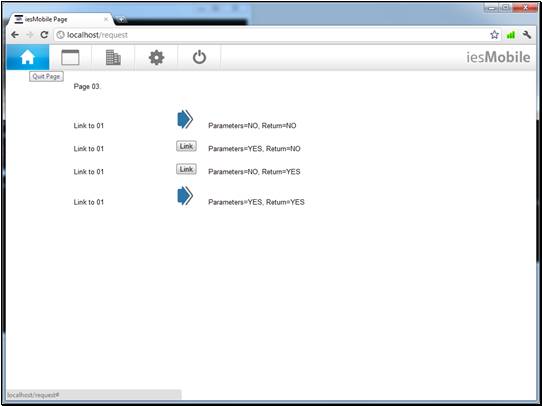Click the Link button for Parameters=NO, Return=YES
The height and width of the screenshot is (406, 542).
click(186, 169)
